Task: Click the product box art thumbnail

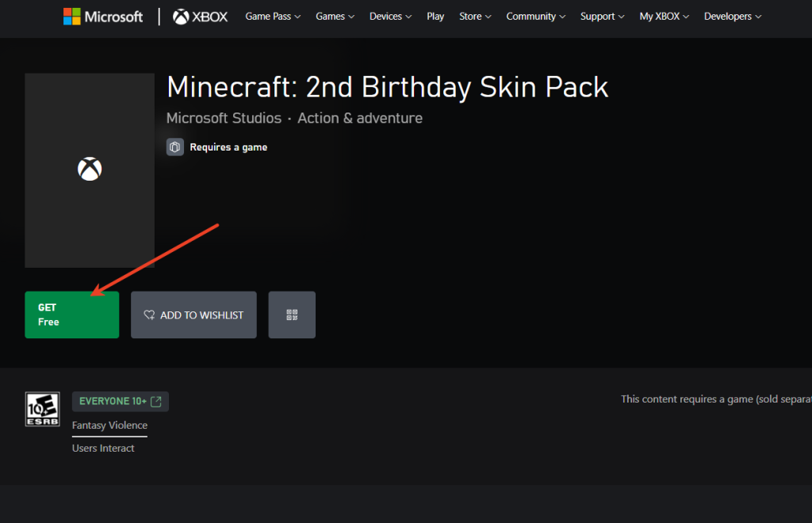Action: [90, 170]
